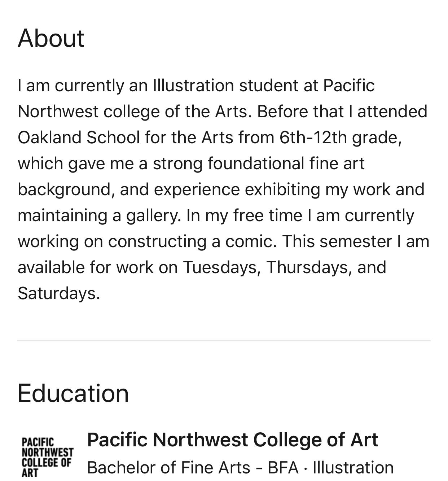
Task: Click "This semester I am" text
Action: pos(356,241)
